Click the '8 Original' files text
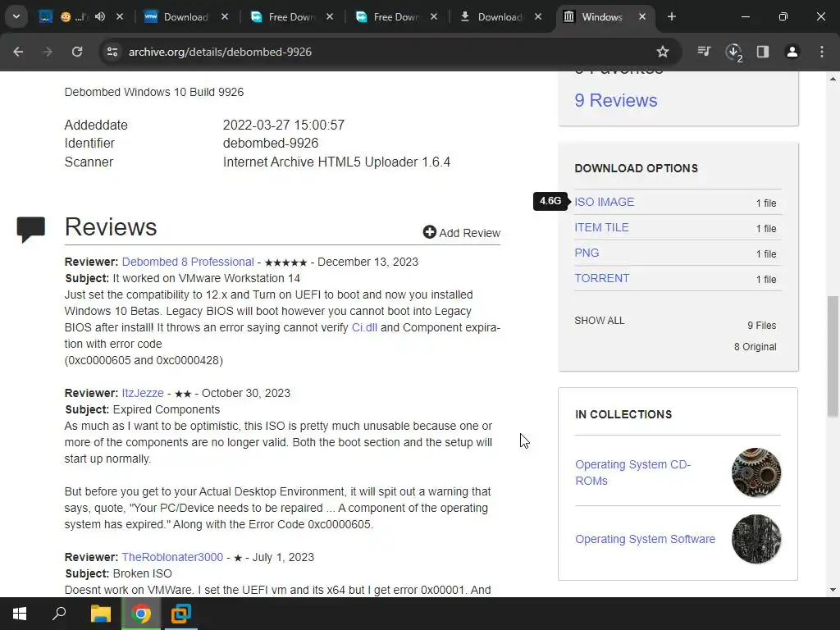Screen dimensions: 840x630 (755, 347)
